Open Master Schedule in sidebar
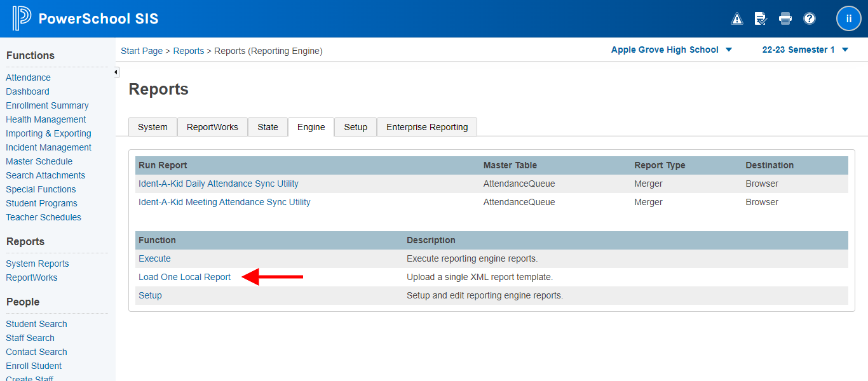868x381 pixels. (x=39, y=161)
